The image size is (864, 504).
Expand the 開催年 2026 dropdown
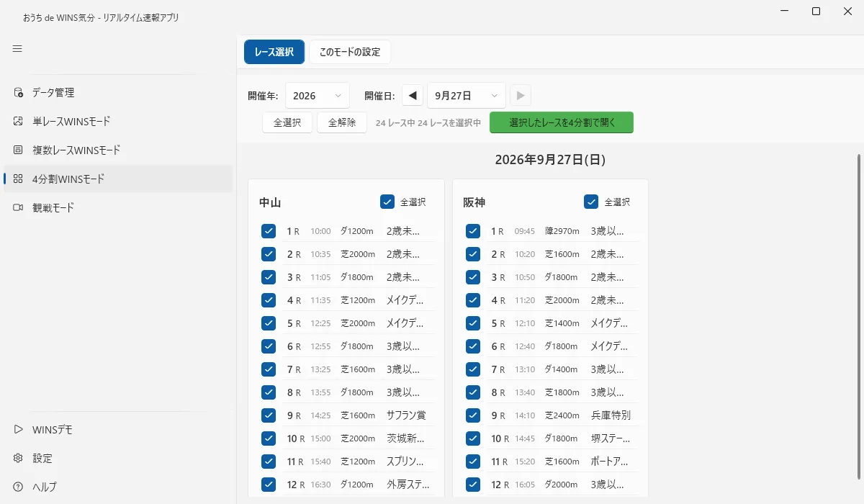pos(318,96)
